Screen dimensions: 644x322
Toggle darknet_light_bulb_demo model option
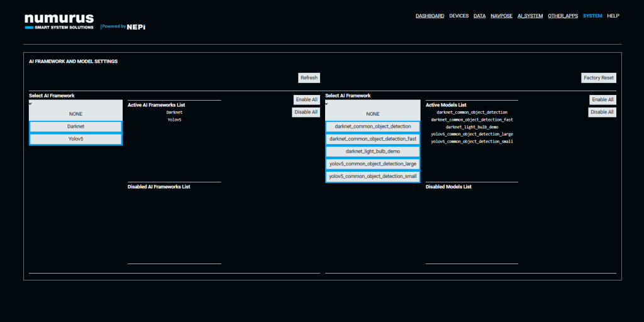pos(372,152)
